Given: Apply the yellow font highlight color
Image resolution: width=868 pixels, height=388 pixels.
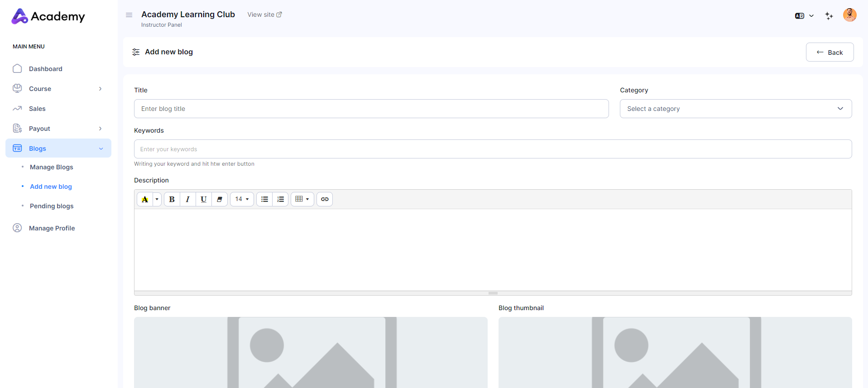Looking at the screenshot, I should (145, 199).
